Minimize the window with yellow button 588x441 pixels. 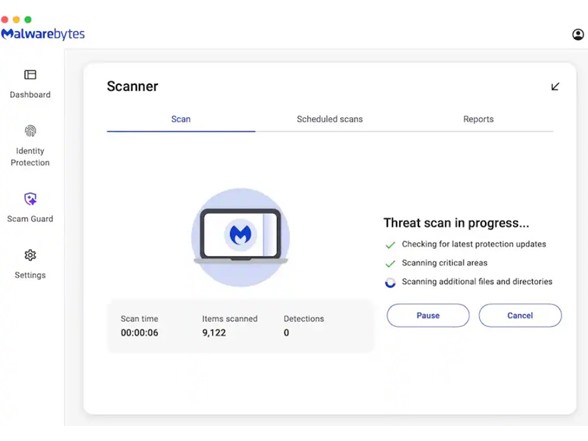coord(16,20)
